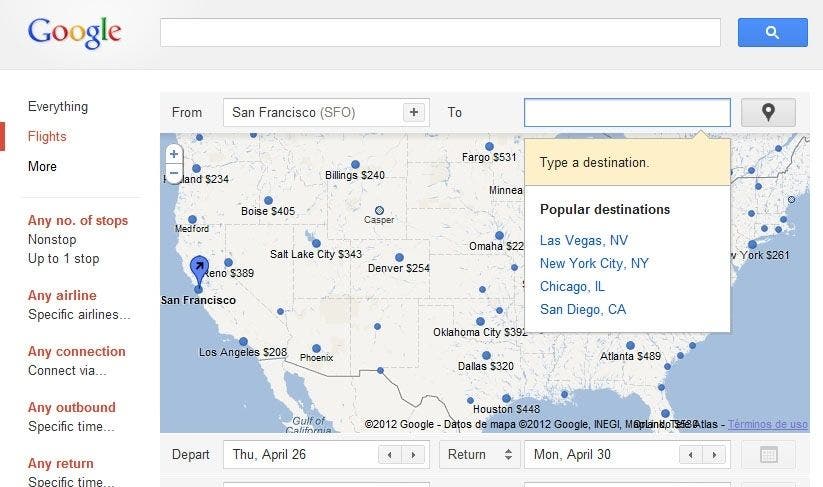
Task: Click into the Google search box
Action: click(440, 33)
